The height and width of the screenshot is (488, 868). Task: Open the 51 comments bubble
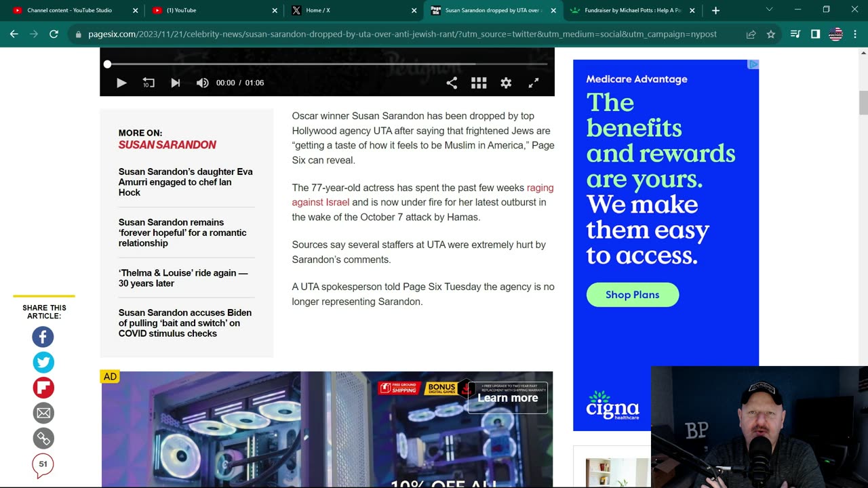pos(43,465)
